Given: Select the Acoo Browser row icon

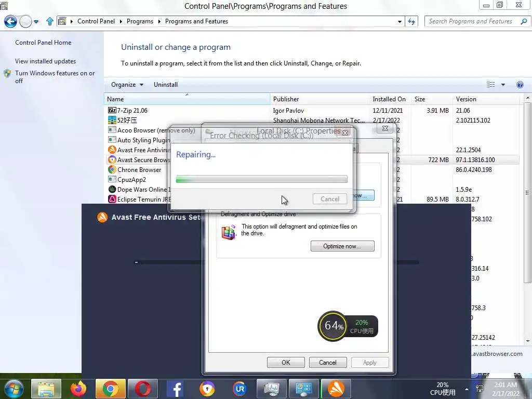Looking at the screenshot, I should coord(112,130).
